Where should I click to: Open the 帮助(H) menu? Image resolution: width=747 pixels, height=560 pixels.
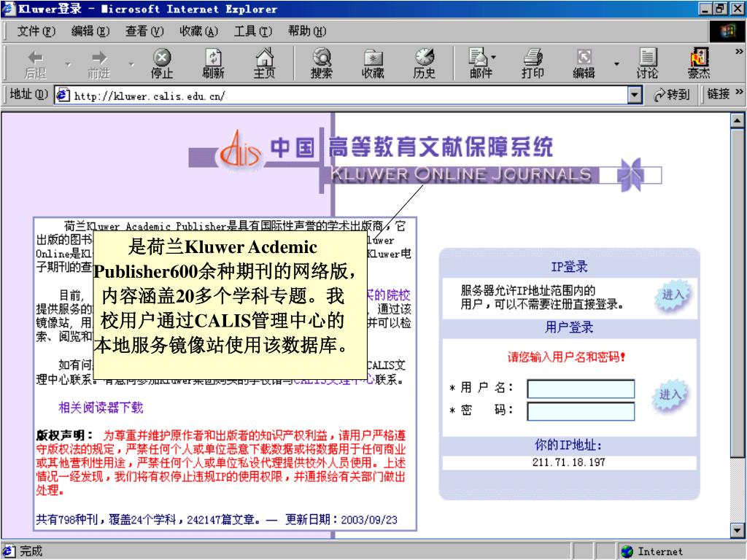click(307, 31)
